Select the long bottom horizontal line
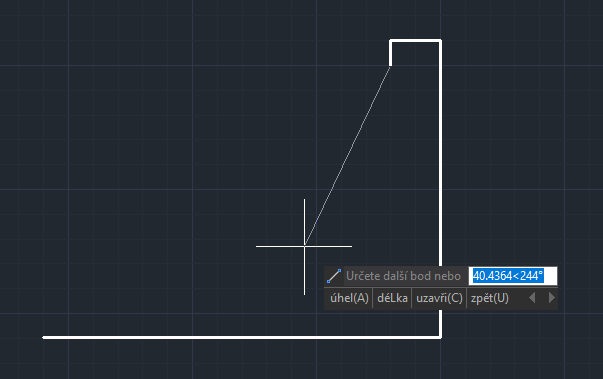This screenshot has height=379, width=603. [242, 337]
